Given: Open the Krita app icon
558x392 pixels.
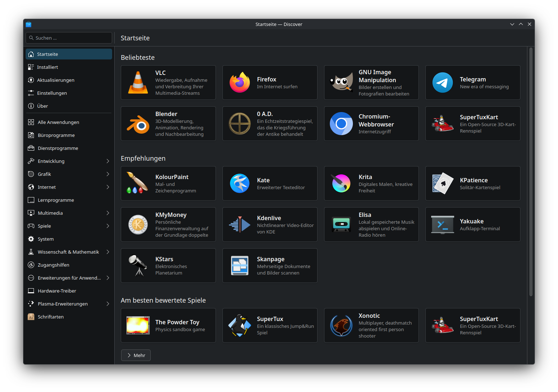Looking at the screenshot, I should click(x=341, y=183).
